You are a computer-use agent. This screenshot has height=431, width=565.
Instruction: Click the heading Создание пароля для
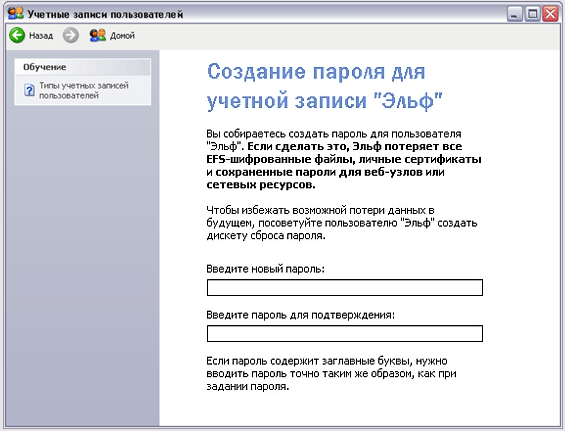coord(316,71)
